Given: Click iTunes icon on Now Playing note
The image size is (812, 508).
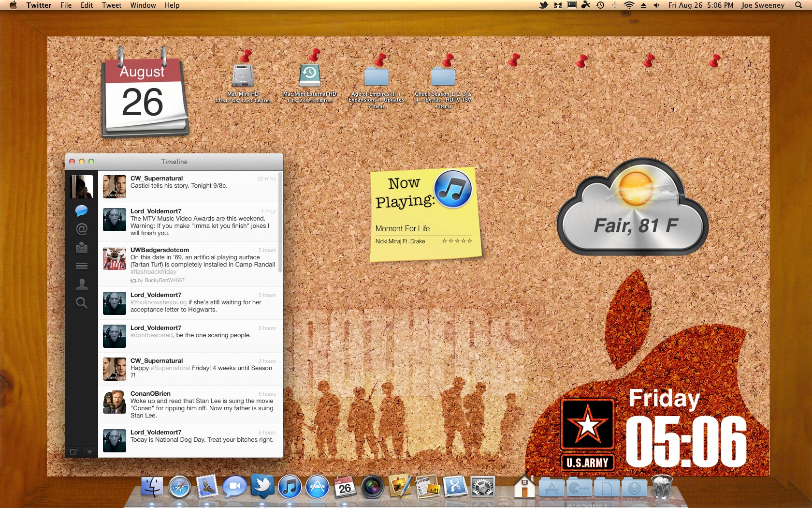Looking at the screenshot, I should pos(453,189).
